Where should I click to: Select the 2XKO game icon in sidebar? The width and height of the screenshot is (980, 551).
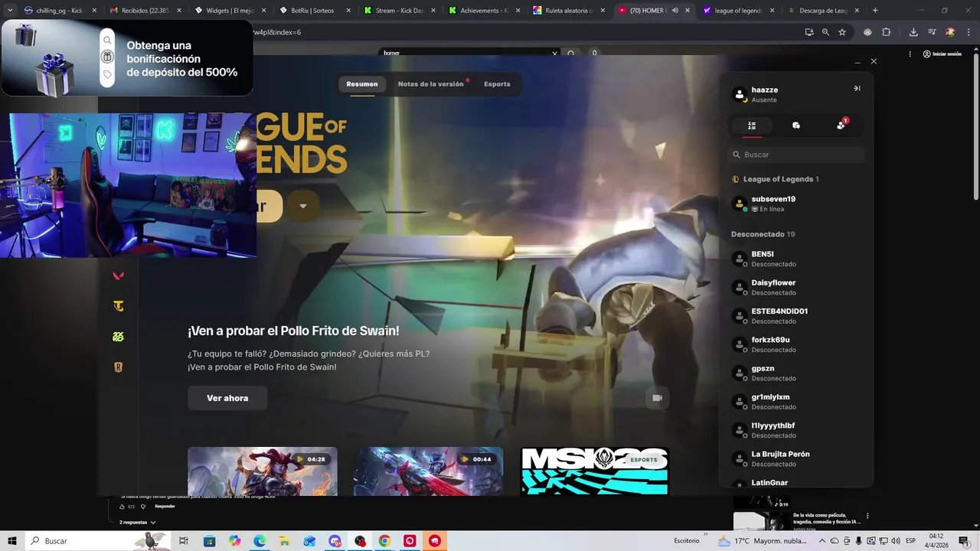[118, 337]
